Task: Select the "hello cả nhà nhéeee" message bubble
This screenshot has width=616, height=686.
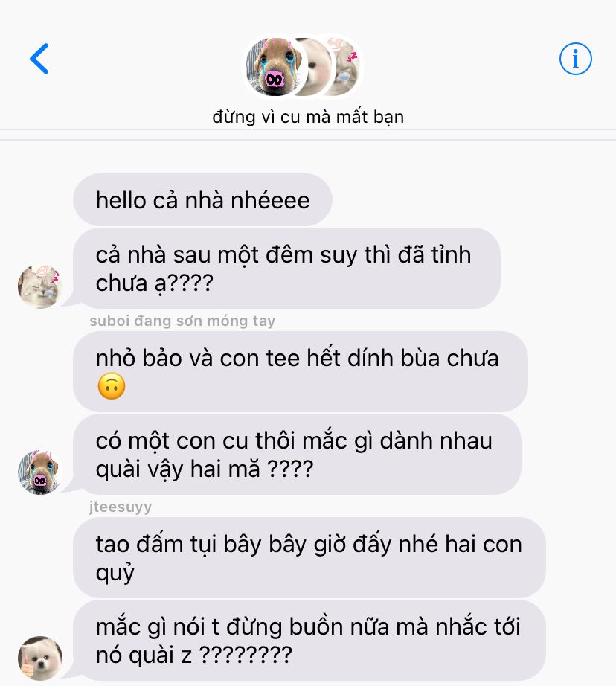Action: [x=202, y=200]
